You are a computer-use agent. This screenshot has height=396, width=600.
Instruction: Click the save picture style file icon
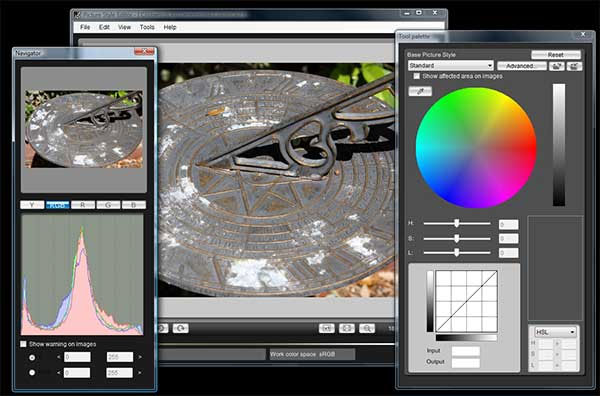point(574,66)
